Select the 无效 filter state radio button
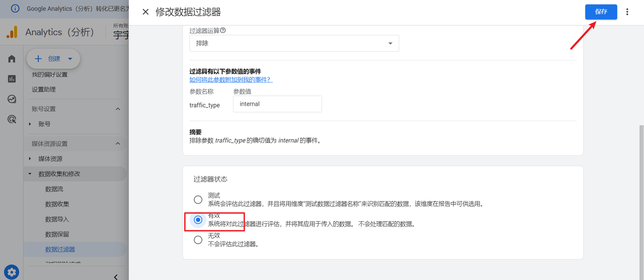The height and width of the screenshot is (280, 644). (198, 240)
